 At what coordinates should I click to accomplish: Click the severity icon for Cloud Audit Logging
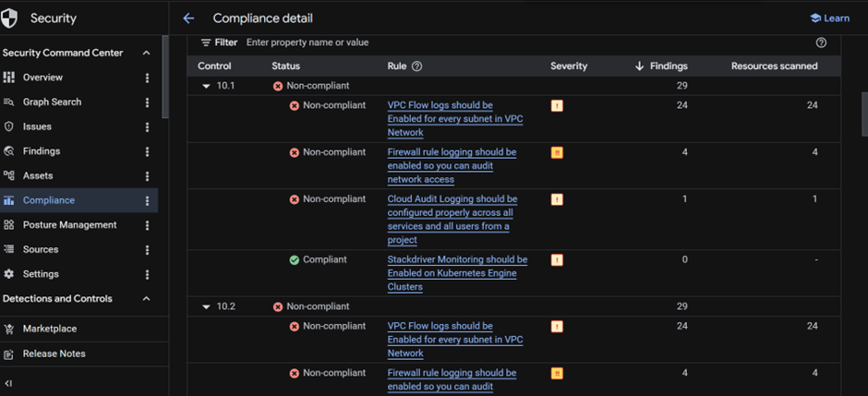coord(557,199)
